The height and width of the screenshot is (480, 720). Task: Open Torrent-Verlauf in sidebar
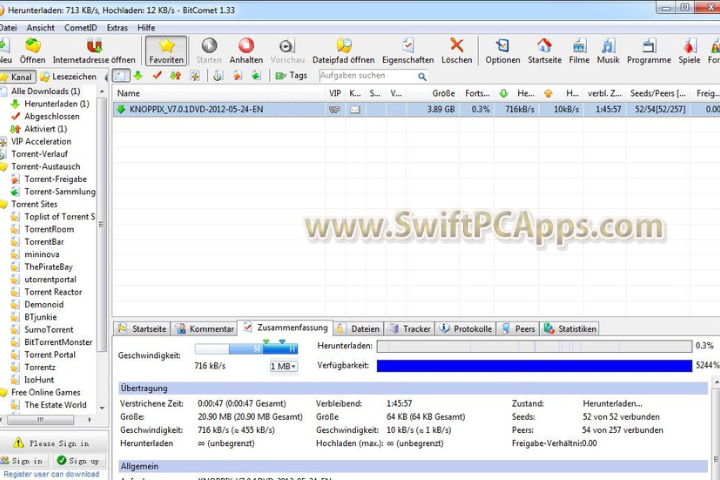39,154
